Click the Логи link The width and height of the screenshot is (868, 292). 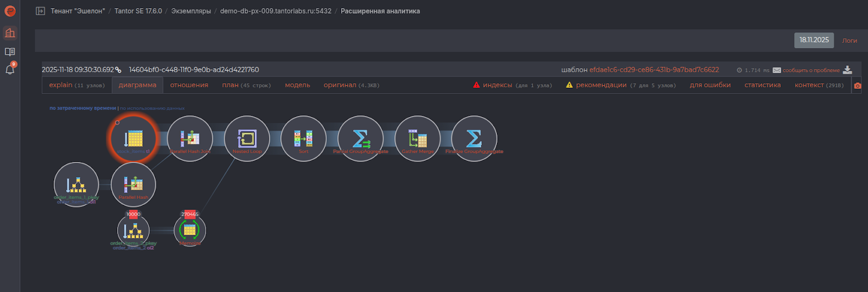tap(849, 41)
